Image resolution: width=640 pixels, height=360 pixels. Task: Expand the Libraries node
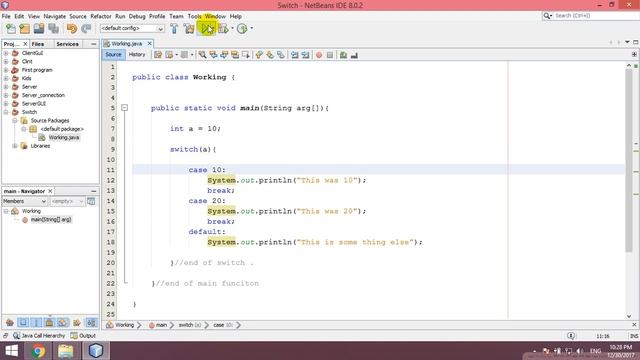(15, 146)
